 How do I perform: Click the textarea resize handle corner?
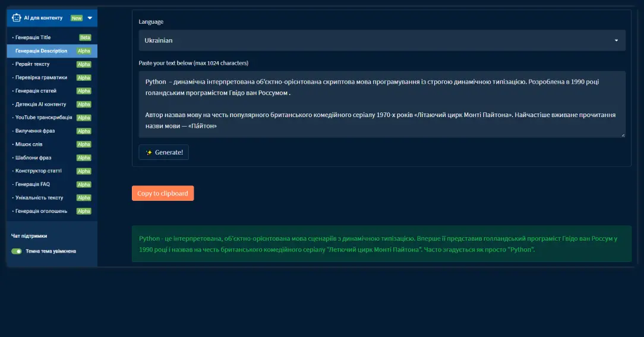(x=623, y=135)
